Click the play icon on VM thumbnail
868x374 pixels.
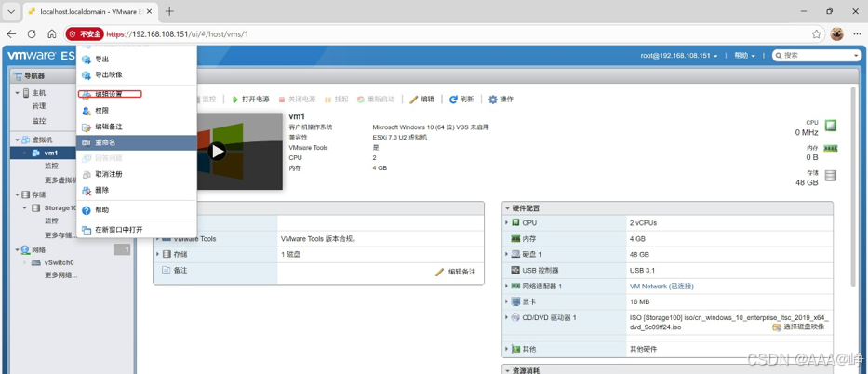coord(218,151)
